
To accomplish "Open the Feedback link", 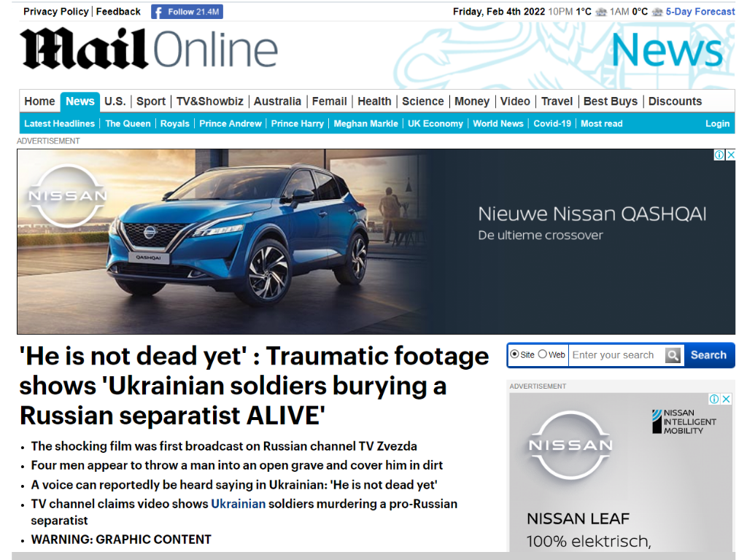I will pos(118,12).
